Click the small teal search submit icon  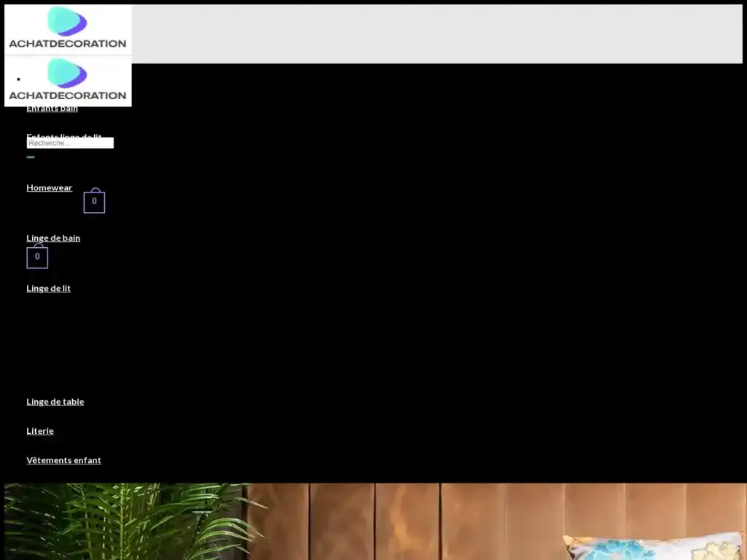coord(31,157)
